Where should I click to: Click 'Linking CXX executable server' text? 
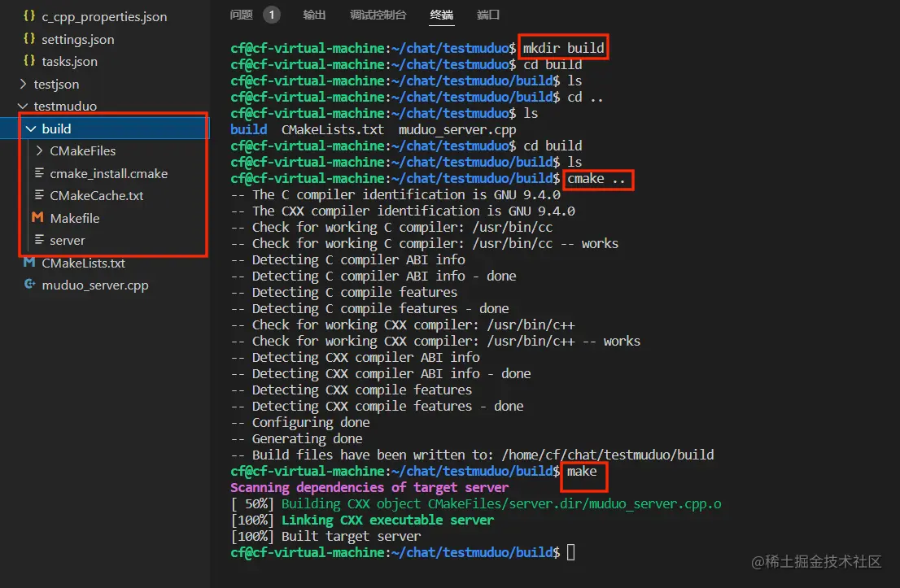tap(387, 520)
